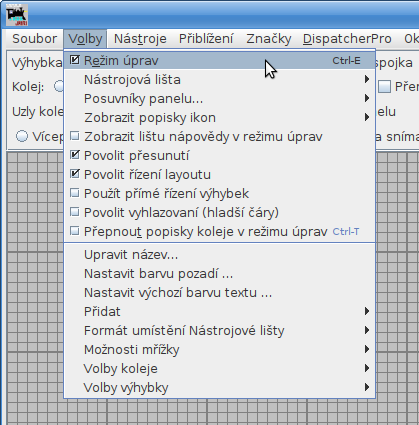The height and width of the screenshot is (425, 419).
Task: Enable Použít přímé řízení výhybek
Action: click(x=219, y=194)
